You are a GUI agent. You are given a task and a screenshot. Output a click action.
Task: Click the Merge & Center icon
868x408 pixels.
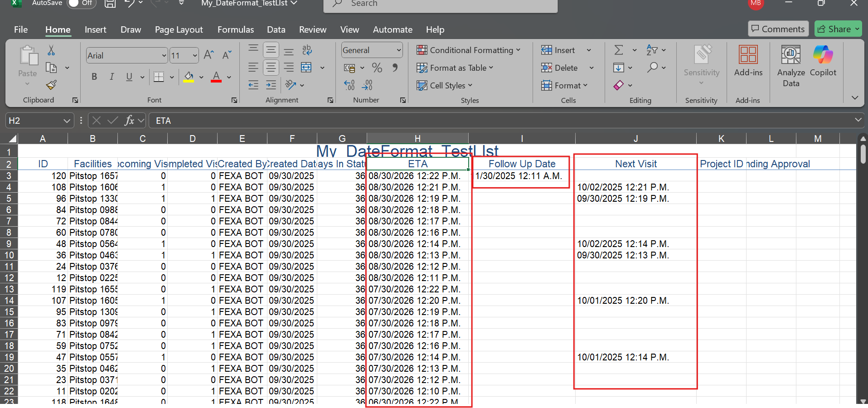tap(306, 68)
